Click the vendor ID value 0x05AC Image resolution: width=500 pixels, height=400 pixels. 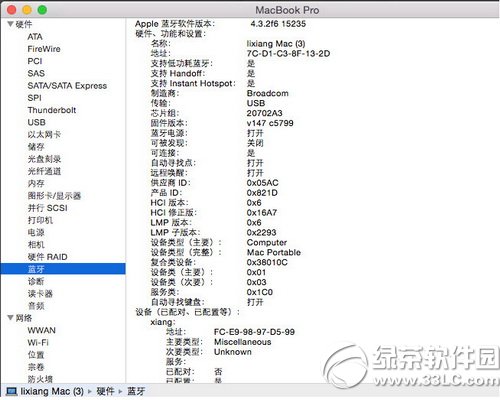pos(263,183)
